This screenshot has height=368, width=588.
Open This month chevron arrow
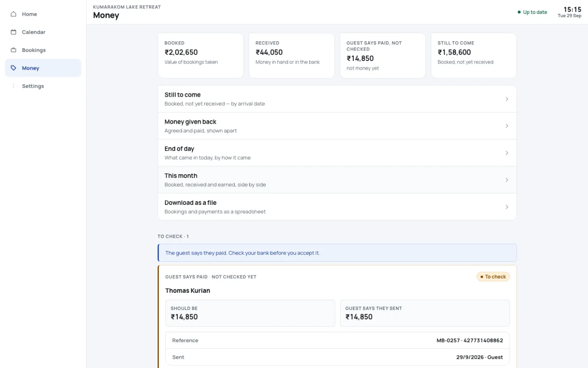pos(507,180)
